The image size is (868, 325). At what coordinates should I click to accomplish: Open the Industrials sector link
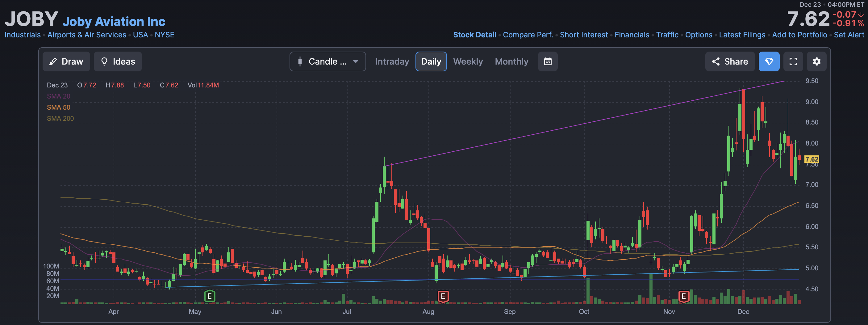click(23, 35)
